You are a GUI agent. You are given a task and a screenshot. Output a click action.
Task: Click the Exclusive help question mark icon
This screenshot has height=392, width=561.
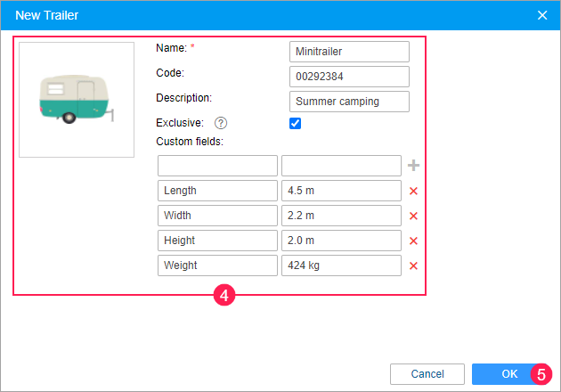[x=221, y=124]
